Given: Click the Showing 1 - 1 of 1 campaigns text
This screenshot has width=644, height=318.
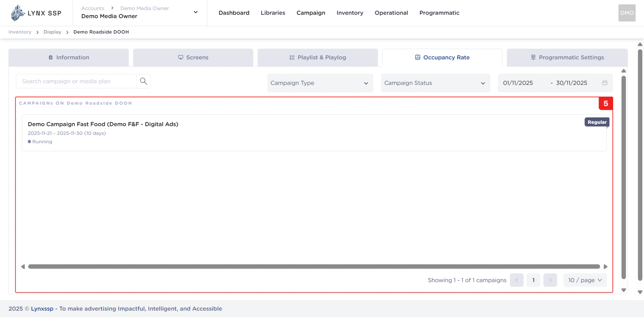Looking at the screenshot, I should [467, 280].
